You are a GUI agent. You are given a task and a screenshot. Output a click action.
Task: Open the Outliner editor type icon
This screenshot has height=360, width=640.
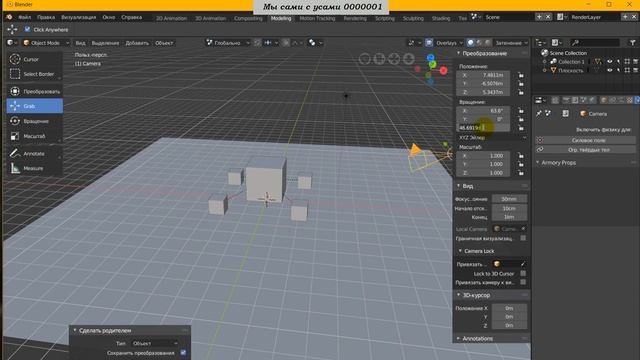[x=540, y=42]
